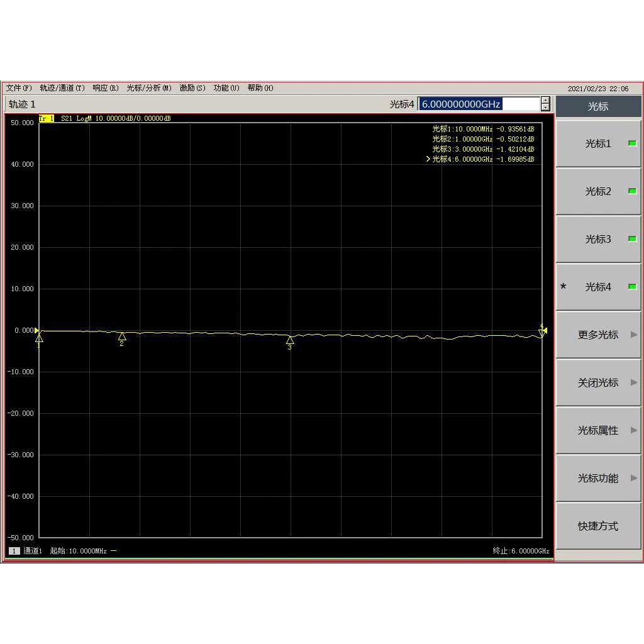Viewport: 644px width, 644px height.
Task: Click the reference level arrow at 0.000
Action: pyautogui.click(x=36, y=330)
